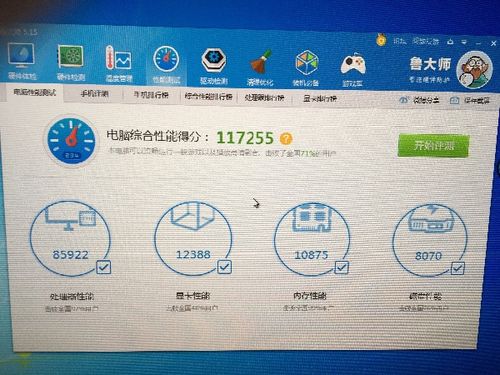500x375 pixels.
Task: Click the memory chip icon above 10875
Action: tap(312, 217)
